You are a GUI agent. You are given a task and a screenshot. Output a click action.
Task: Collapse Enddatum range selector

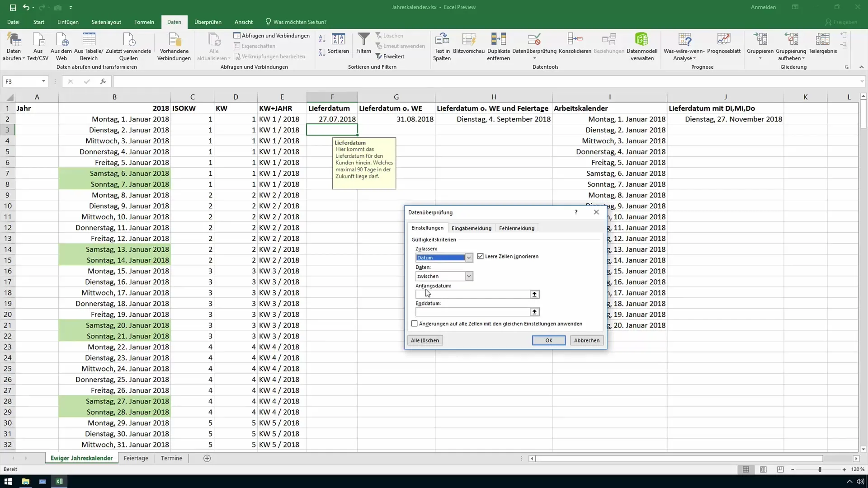(x=534, y=312)
